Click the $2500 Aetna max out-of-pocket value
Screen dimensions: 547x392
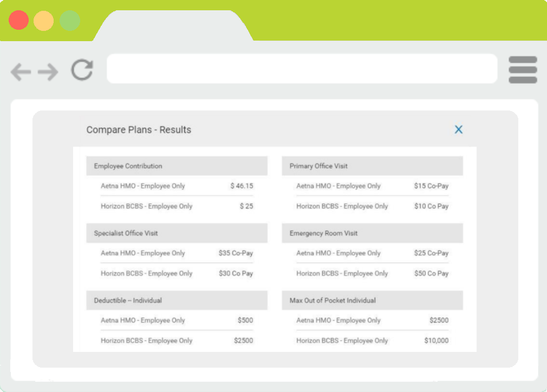[x=439, y=320]
